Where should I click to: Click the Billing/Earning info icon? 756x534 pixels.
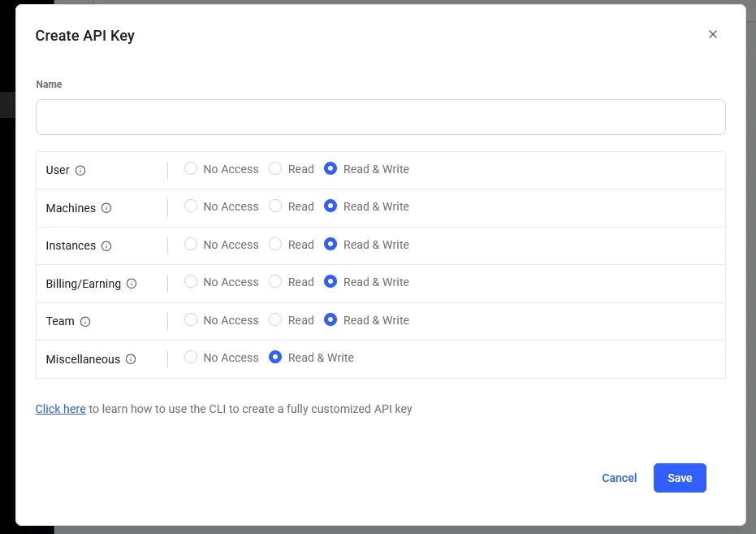[132, 284]
